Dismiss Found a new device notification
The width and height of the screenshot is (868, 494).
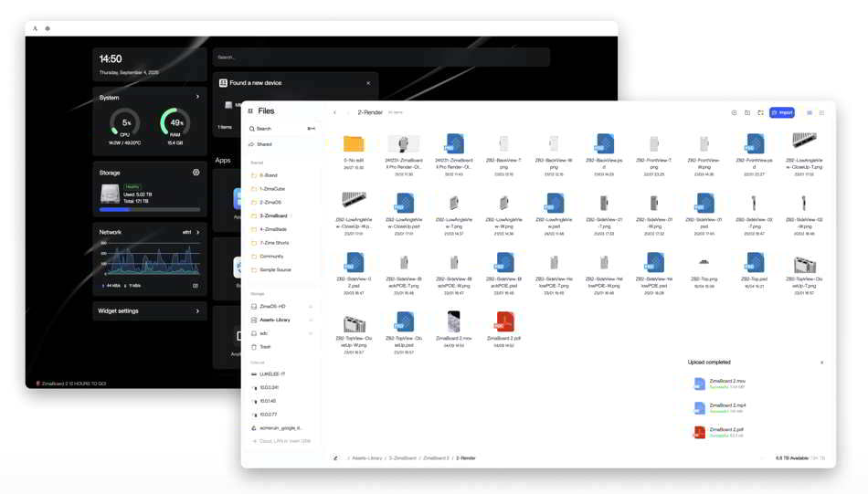pyautogui.click(x=368, y=83)
